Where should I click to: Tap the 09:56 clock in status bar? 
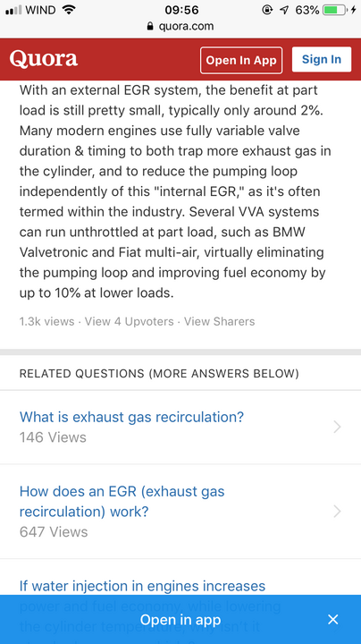(x=181, y=10)
